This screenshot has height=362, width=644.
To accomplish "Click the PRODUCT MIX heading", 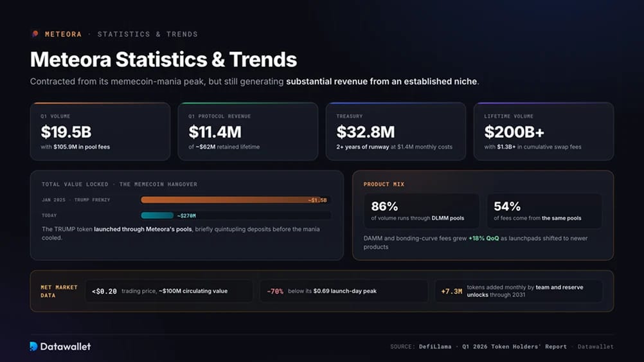I will pyautogui.click(x=384, y=184).
